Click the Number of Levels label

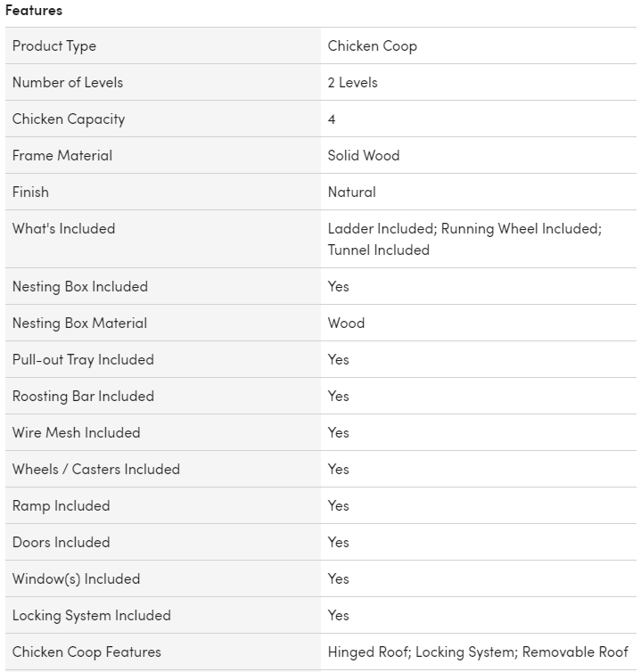click(x=68, y=82)
